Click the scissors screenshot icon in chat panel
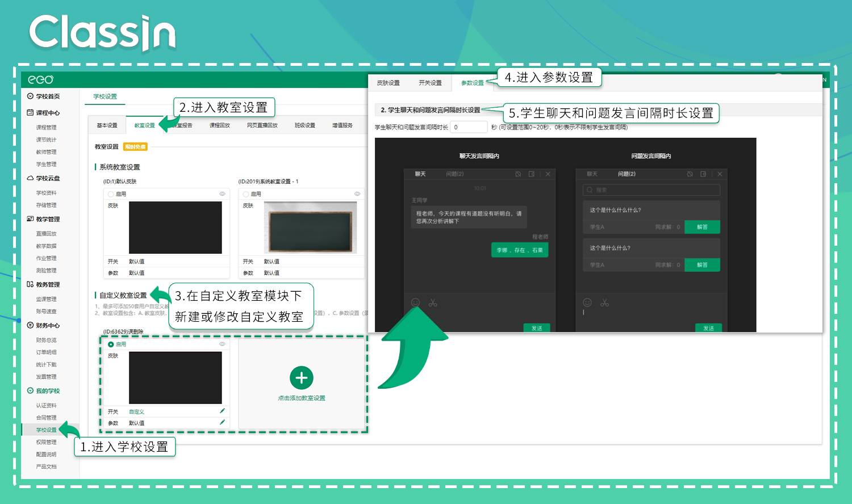Screen dimensions: 852x504 tap(433, 303)
